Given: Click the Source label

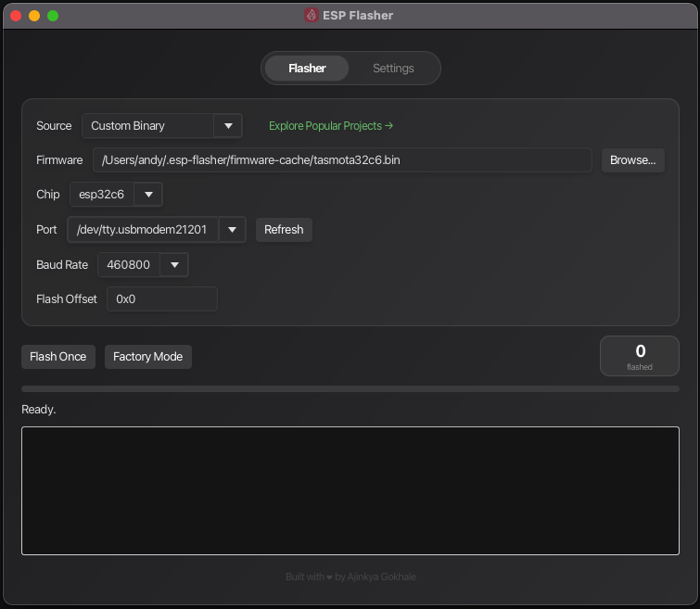Looking at the screenshot, I should tap(54, 126).
